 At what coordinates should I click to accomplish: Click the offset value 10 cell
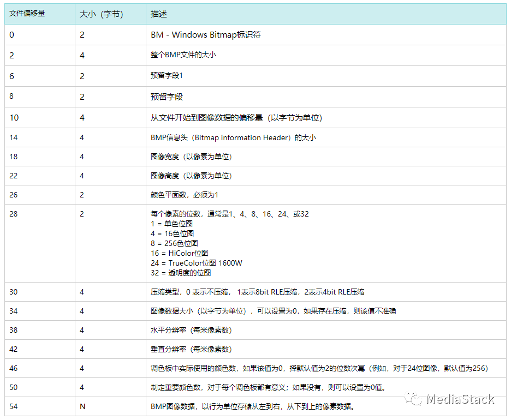point(14,117)
